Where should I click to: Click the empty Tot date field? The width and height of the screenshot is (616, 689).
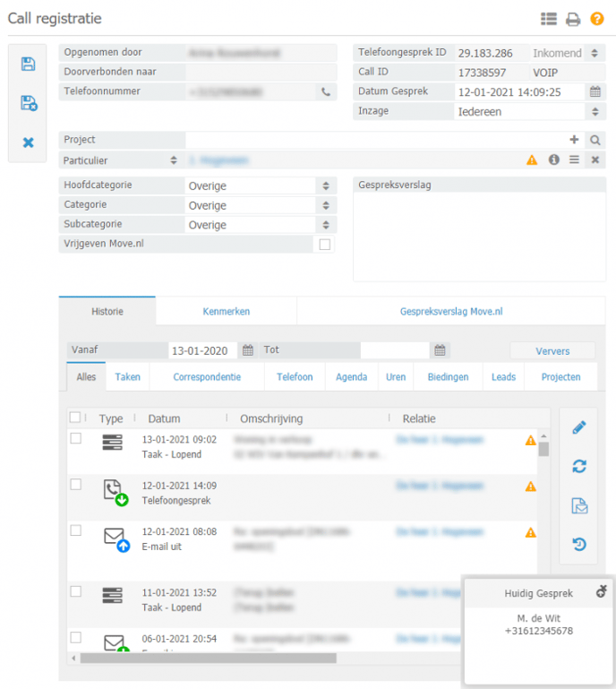click(x=395, y=350)
